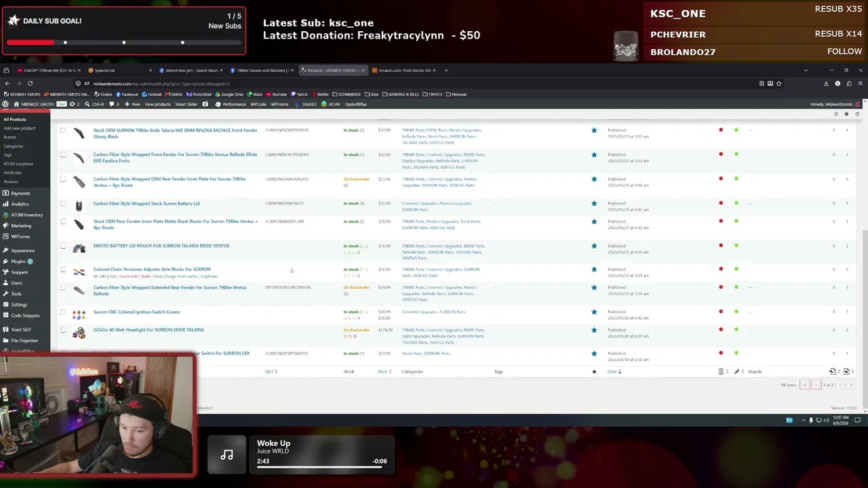Open Analytics from the admin sidebar
The height and width of the screenshot is (488, 868).
(x=20, y=204)
